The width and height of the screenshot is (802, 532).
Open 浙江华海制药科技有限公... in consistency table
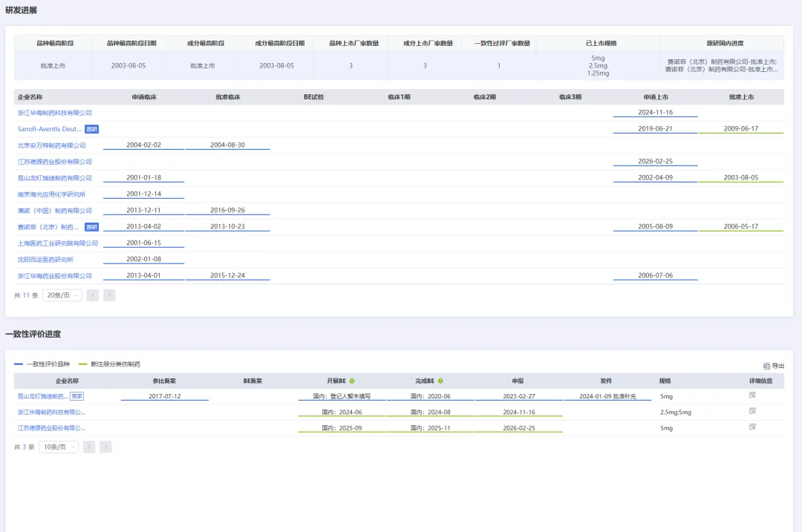coord(51,412)
